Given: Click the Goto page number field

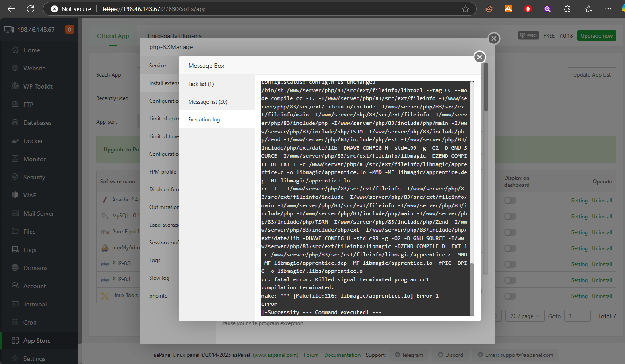Looking at the screenshot, I should pos(578,316).
